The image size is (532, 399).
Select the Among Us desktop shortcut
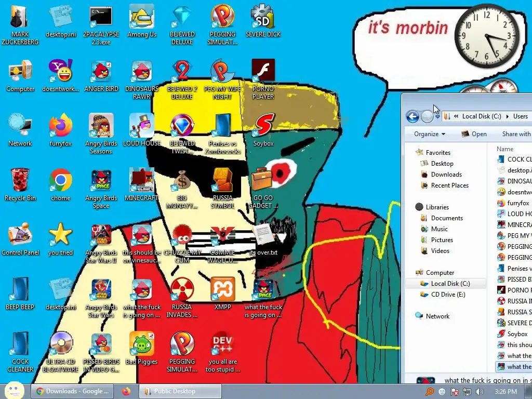(x=142, y=21)
